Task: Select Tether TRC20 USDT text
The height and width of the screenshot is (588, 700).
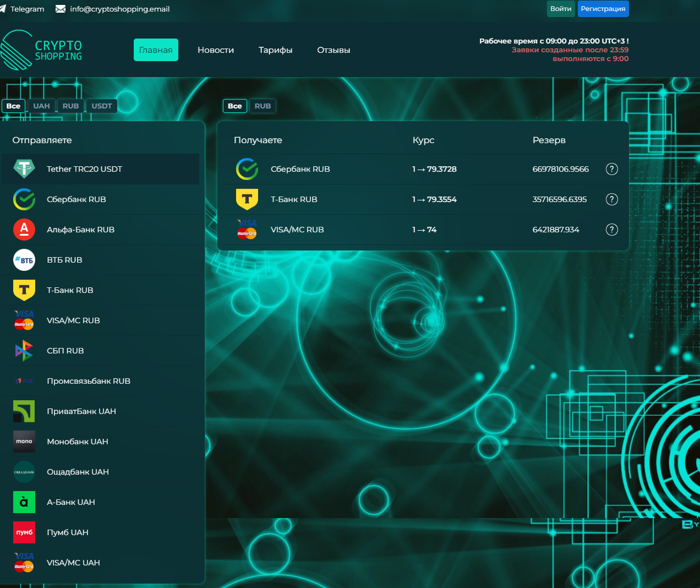Action: click(84, 169)
